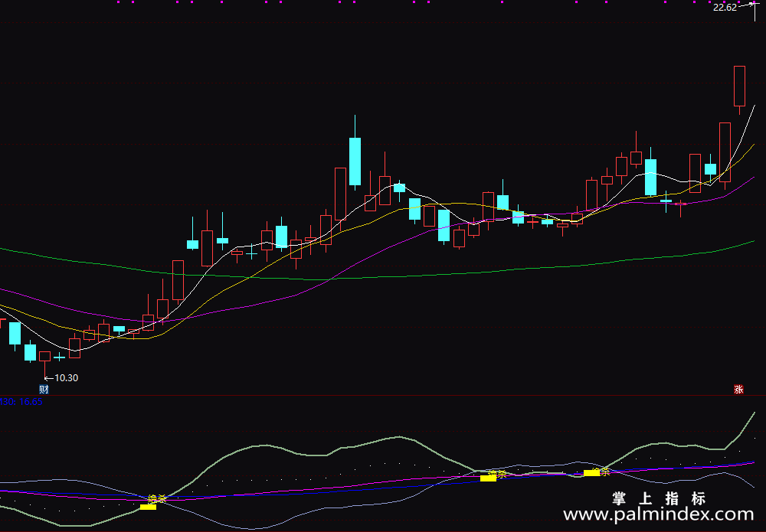Click the 财 finance marker badge
Viewport: 766px width, 532px height.
(44, 390)
